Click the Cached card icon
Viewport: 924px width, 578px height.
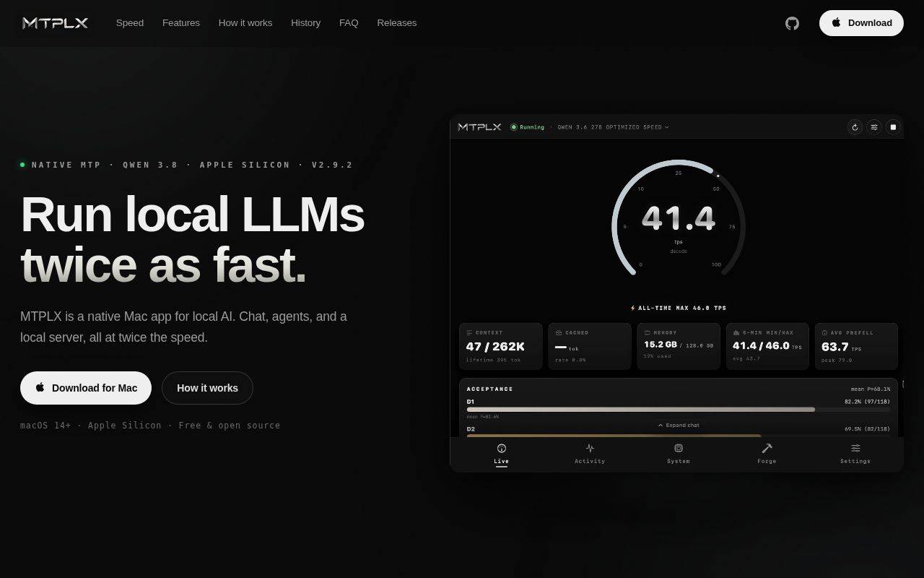(x=559, y=333)
